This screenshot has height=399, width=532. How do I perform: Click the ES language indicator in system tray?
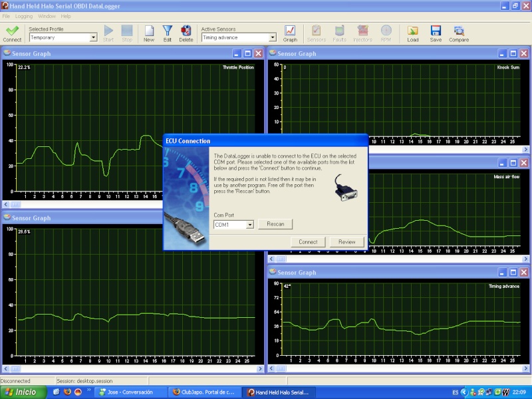[x=456, y=392]
